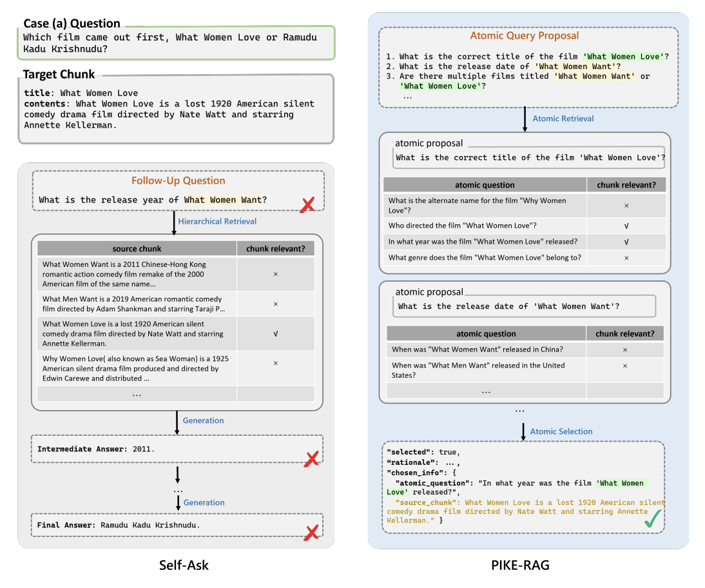Click the × mark for the 'Why Women Love( also known as Sea Woman)' row
The height and width of the screenshot is (588, 705).
276,363
